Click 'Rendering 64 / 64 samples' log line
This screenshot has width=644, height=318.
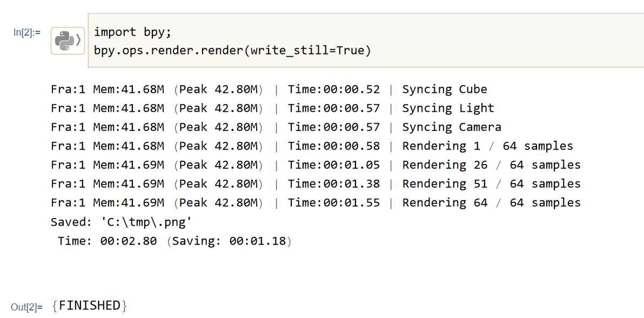click(491, 203)
